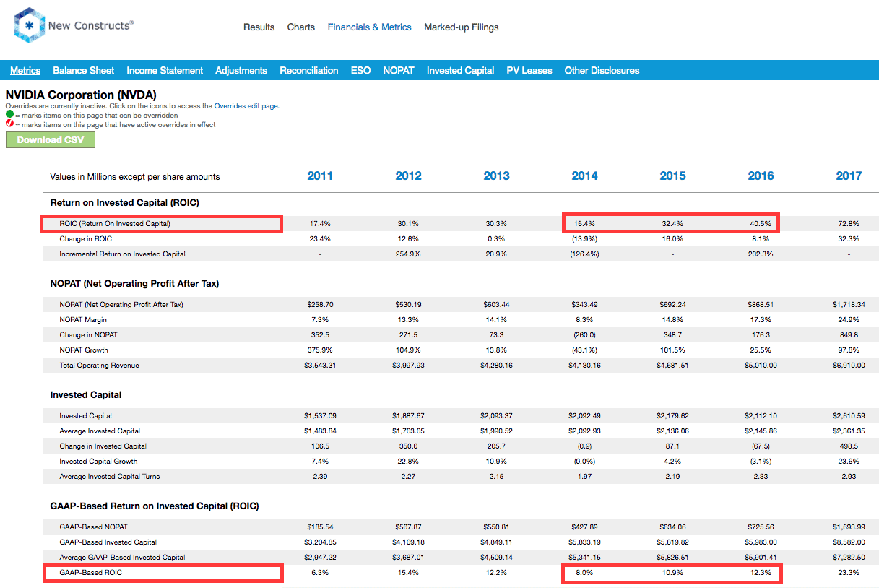
Task: Click the 2017 invested capital value $2,610.59
Action: coord(849,416)
